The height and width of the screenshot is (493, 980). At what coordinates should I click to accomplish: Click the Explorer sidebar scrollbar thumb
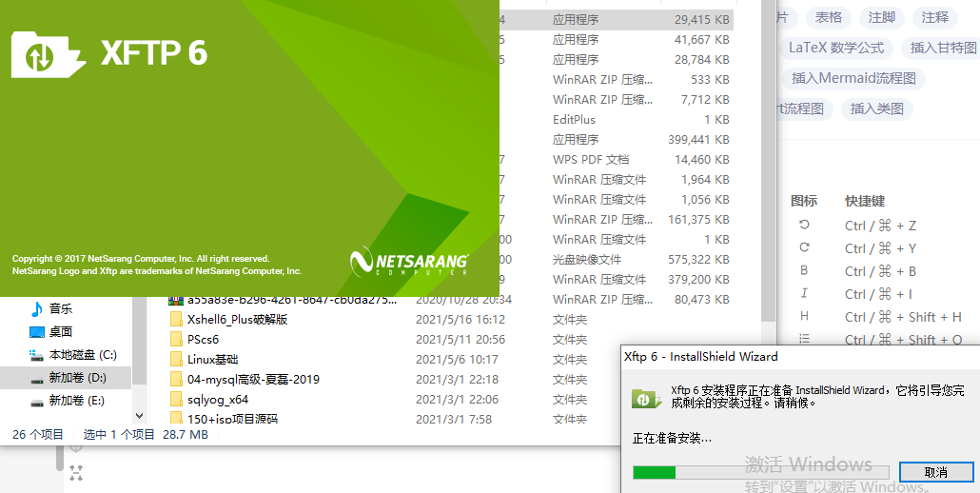[x=140, y=341]
